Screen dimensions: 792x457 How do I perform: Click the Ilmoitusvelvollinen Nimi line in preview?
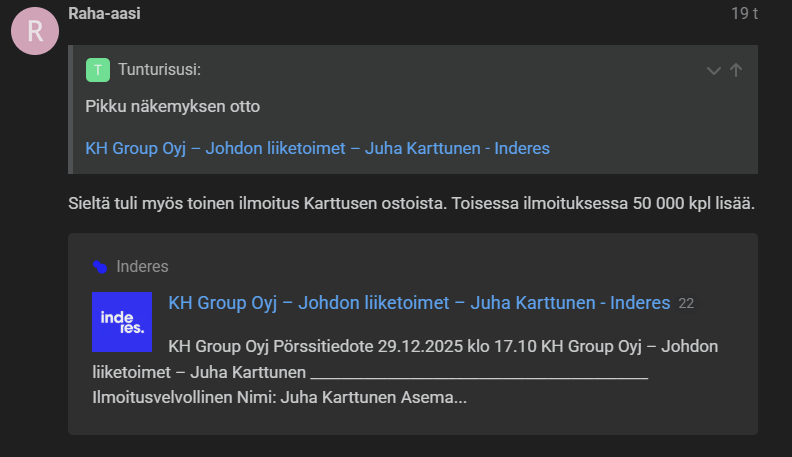pyautogui.click(x=279, y=397)
